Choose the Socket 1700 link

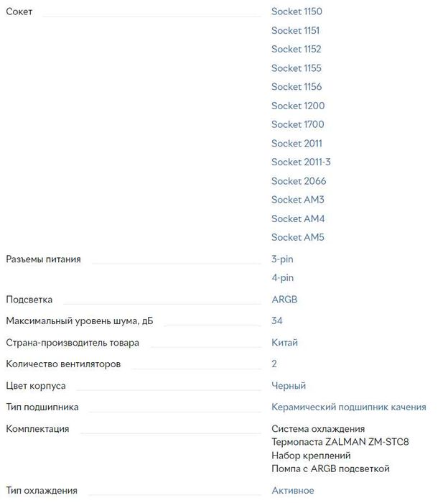[x=297, y=124]
